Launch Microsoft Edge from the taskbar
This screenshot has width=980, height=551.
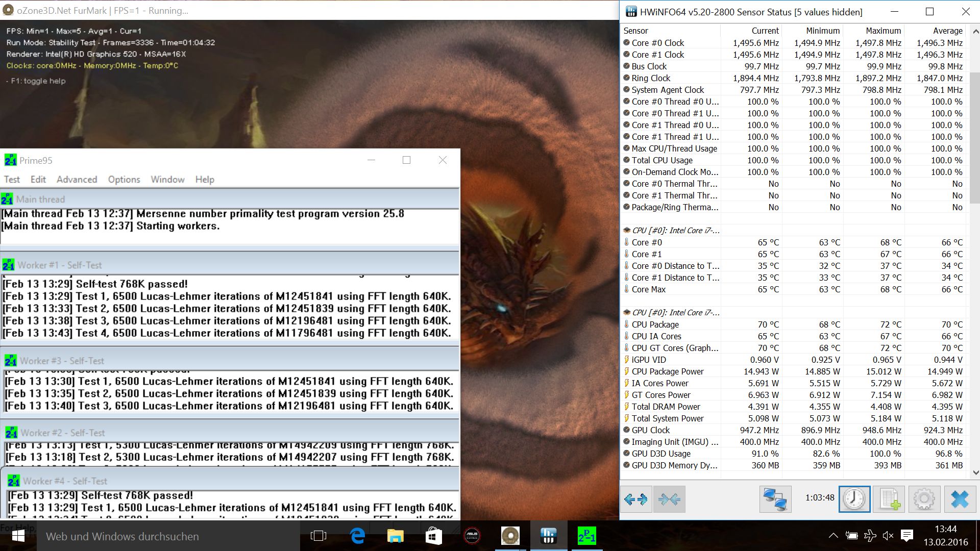(x=357, y=536)
